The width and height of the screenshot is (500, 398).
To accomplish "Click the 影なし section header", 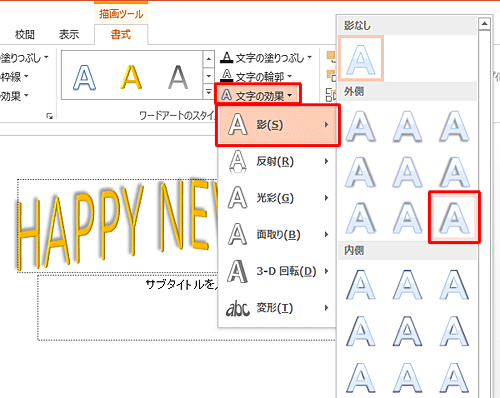I will coord(407,25).
